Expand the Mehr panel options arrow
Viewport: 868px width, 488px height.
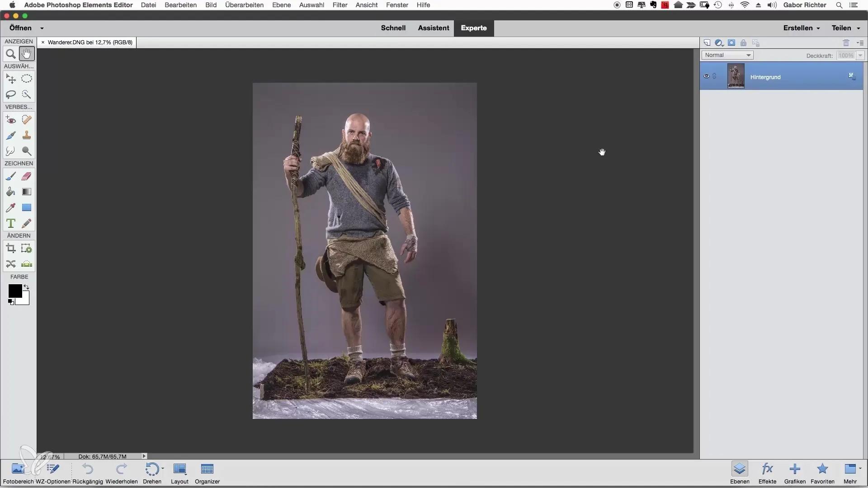pos(860,468)
